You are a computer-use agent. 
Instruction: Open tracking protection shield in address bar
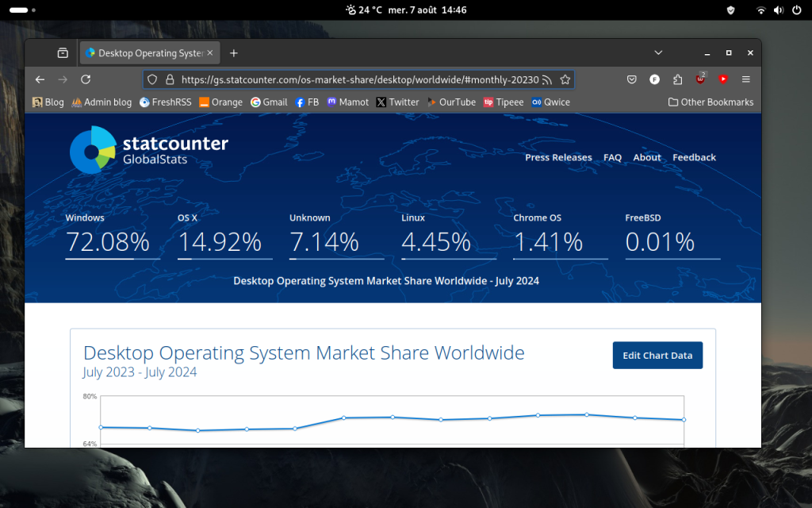(x=152, y=80)
